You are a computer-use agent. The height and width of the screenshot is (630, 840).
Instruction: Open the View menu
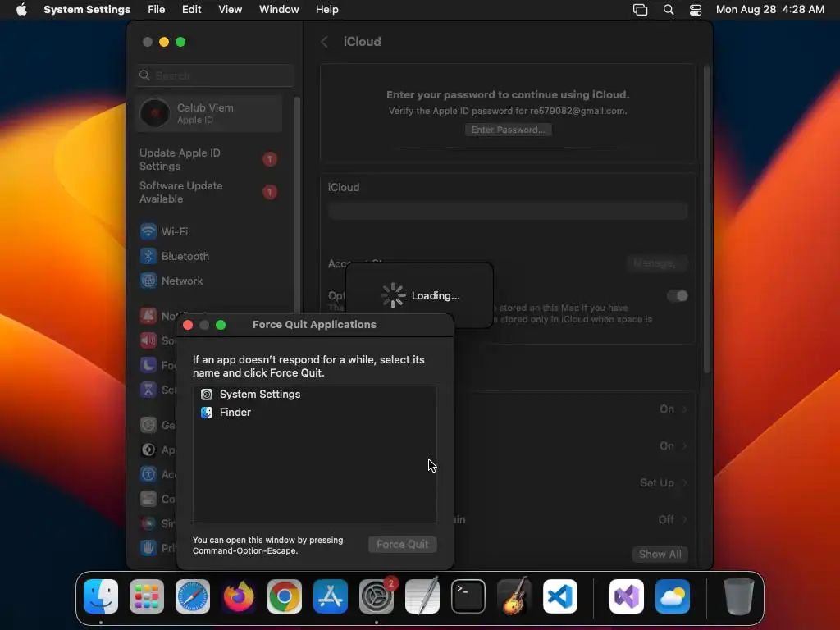tap(231, 10)
